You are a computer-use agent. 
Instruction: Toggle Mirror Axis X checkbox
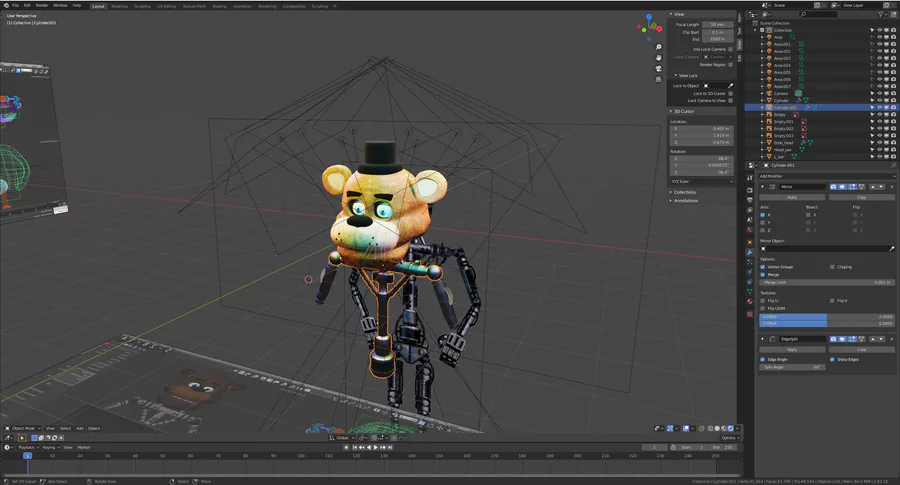(x=762, y=215)
